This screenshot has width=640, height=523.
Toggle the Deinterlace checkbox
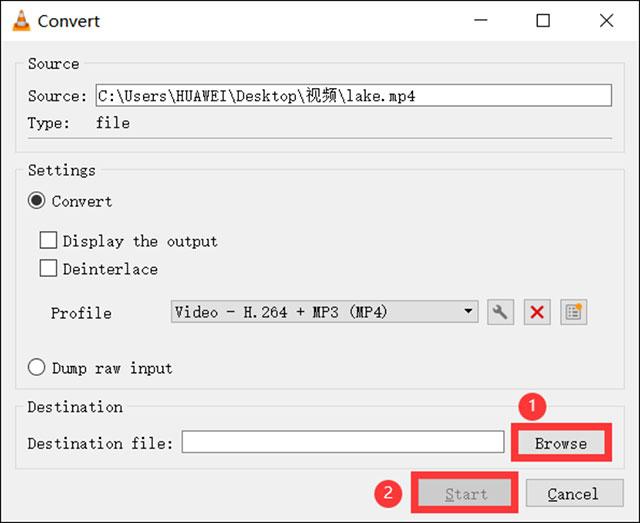pyautogui.click(x=48, y=269)
